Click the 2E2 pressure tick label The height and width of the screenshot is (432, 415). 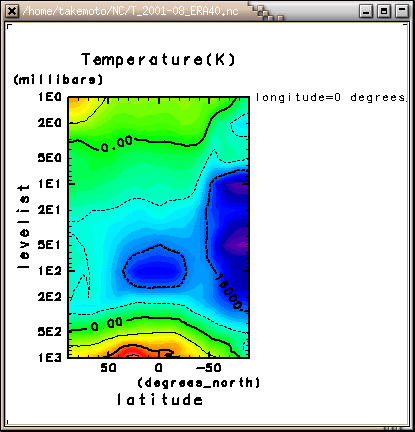pos(50,297)
